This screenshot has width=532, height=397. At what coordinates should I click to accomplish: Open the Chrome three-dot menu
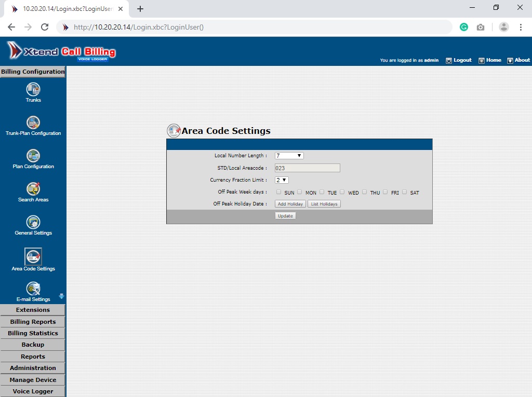(x=521, y=27)
